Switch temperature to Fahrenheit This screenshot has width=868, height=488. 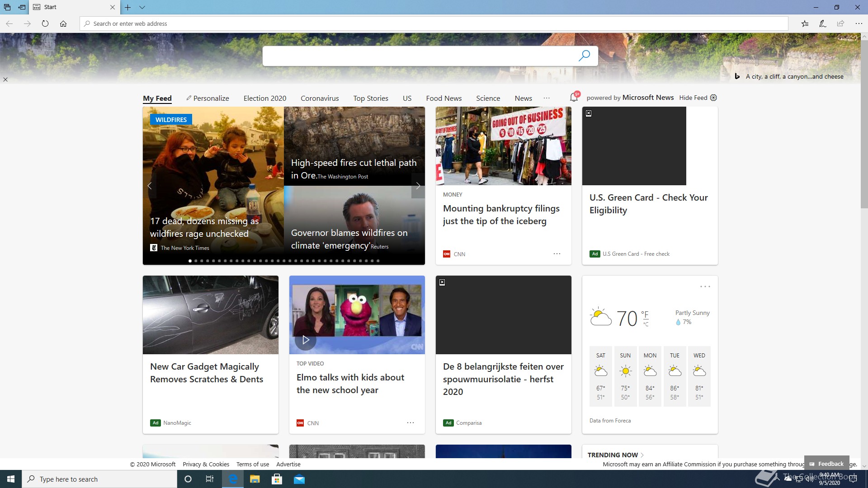[645, 314]
